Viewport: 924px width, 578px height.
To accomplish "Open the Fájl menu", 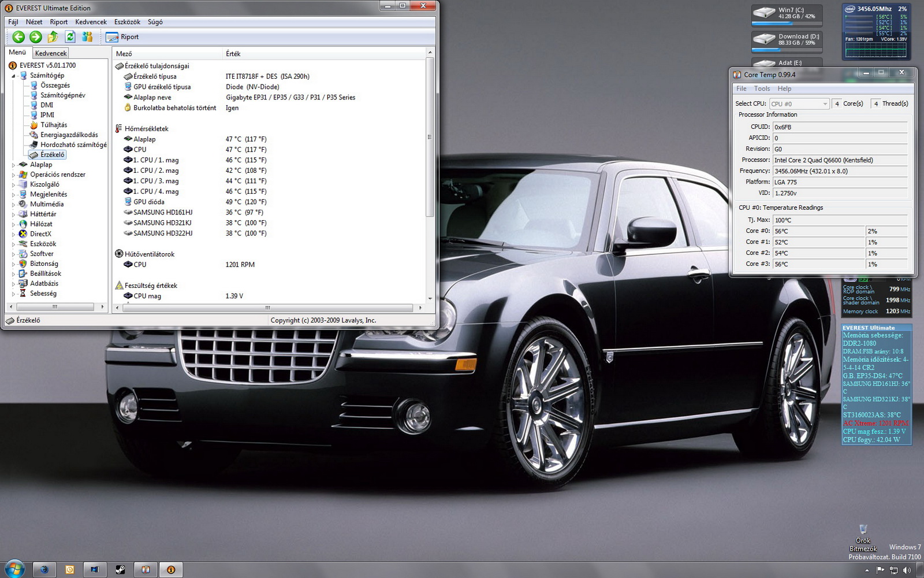I will (13, 22).
